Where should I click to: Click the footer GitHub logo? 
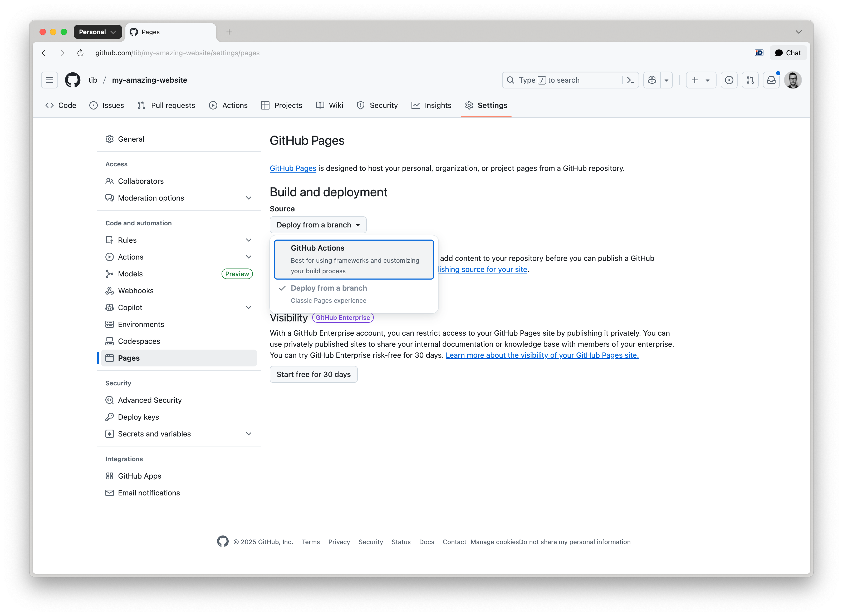(223, 542)
